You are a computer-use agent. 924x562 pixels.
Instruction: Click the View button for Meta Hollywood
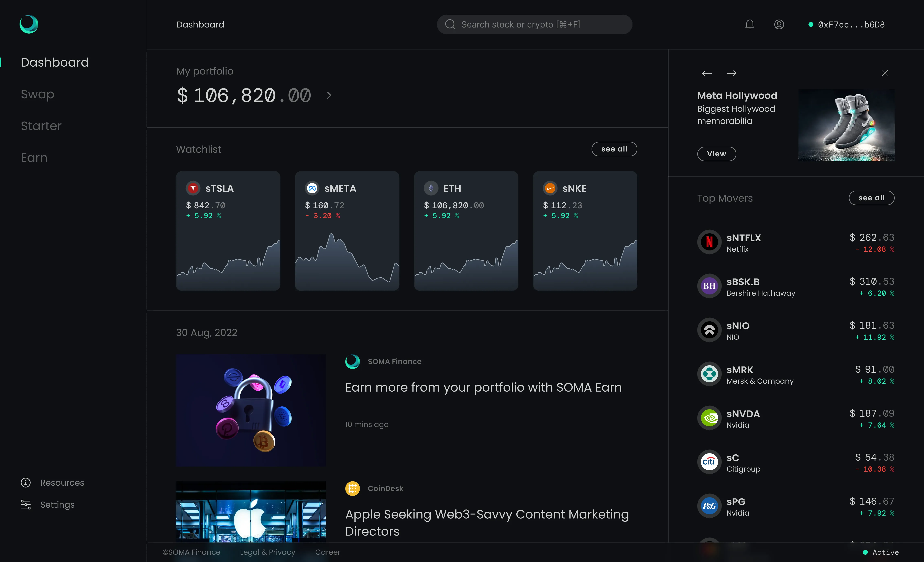click(717, 154)
